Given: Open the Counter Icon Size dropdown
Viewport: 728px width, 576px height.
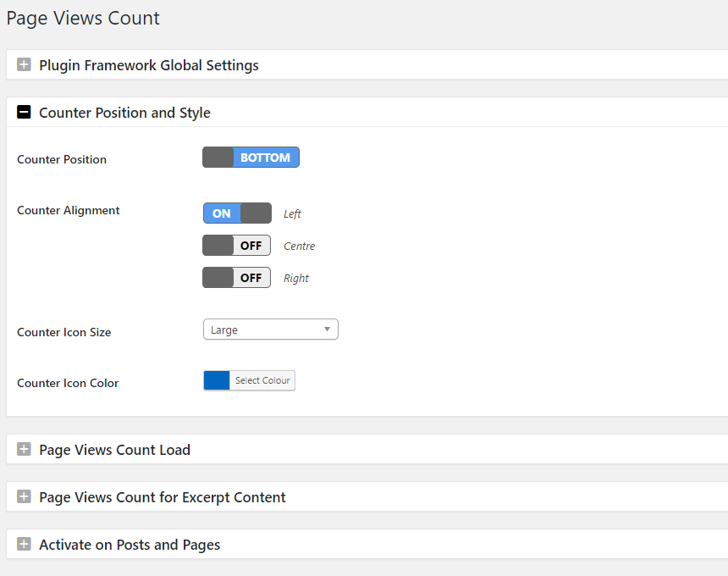Looking at the screenshot, I should pyautogui.click(x=270, y=330).
